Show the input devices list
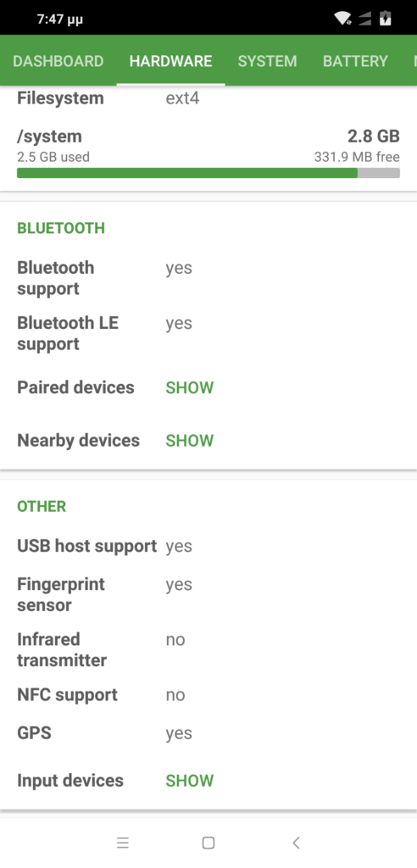Image resolution: width=417 pixels, height=868 pixels. (x=189, y=781)
